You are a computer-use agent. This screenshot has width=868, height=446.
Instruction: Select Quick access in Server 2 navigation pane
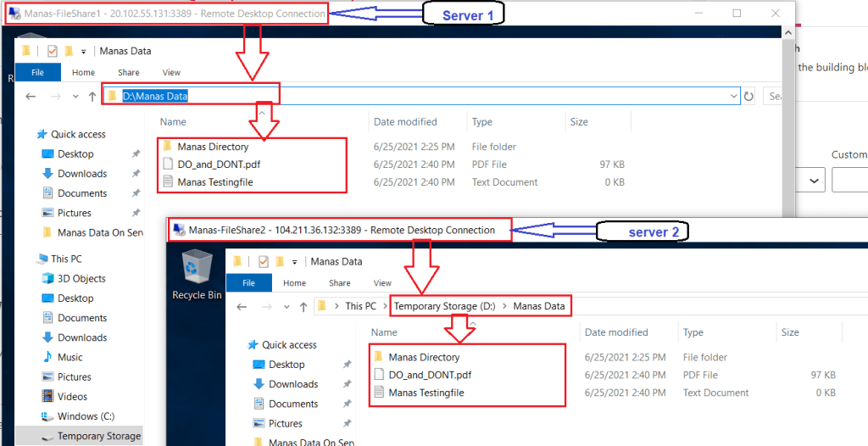[x=290, y=344]
